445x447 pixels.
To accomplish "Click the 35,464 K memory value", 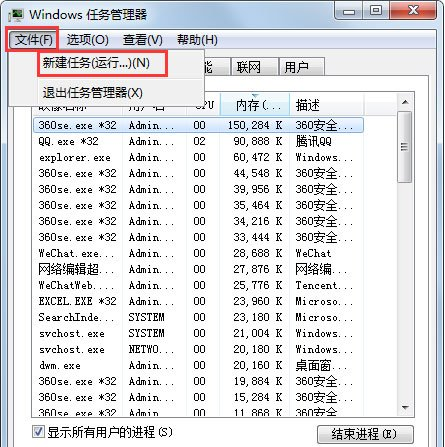I will tap(258, 205).
